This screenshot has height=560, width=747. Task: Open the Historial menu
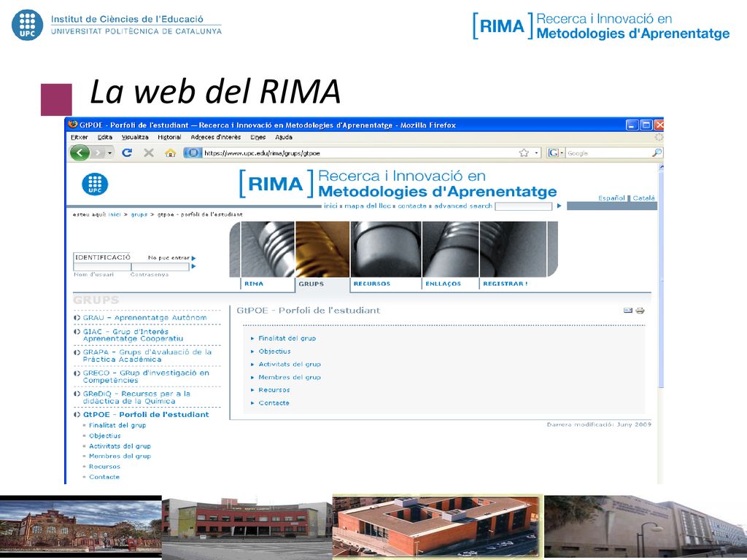pos(169,137)
